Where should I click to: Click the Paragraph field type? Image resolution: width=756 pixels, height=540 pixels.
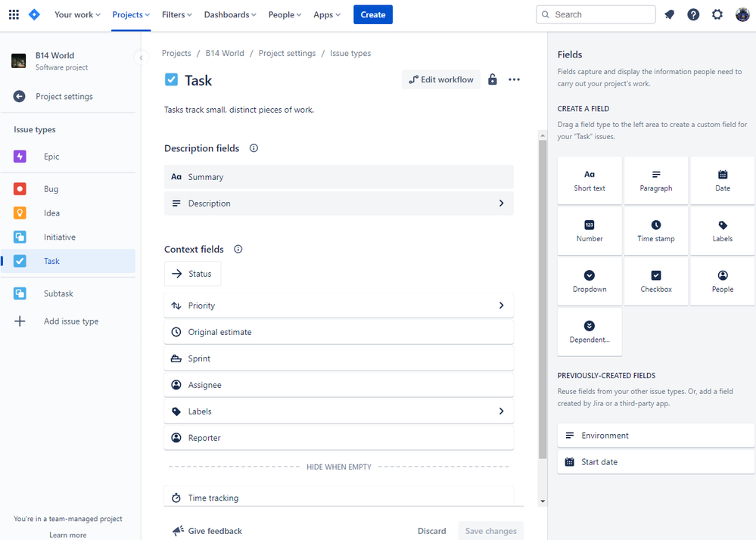pyautogui.click(x=655, y=181)
